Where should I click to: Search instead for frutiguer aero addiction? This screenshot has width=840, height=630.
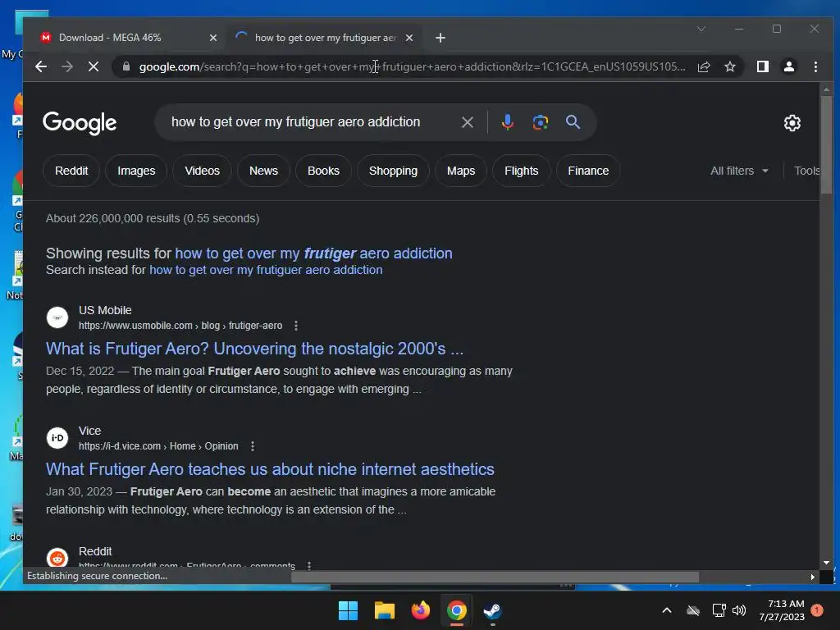(266, 270)
